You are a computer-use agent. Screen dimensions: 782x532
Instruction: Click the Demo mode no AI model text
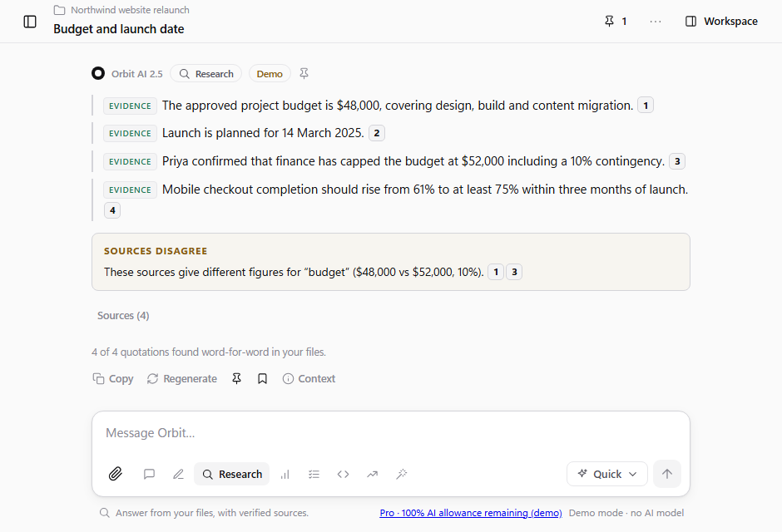[626, 513]
